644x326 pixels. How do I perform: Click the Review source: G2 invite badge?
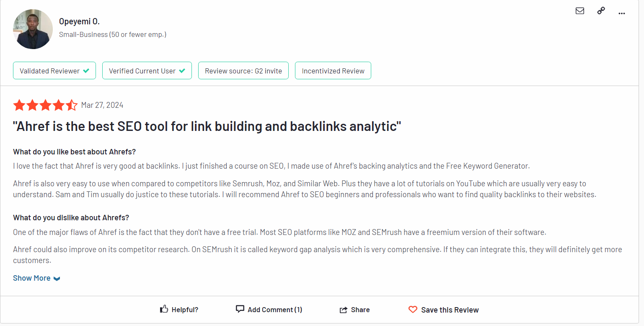[243, 70]
